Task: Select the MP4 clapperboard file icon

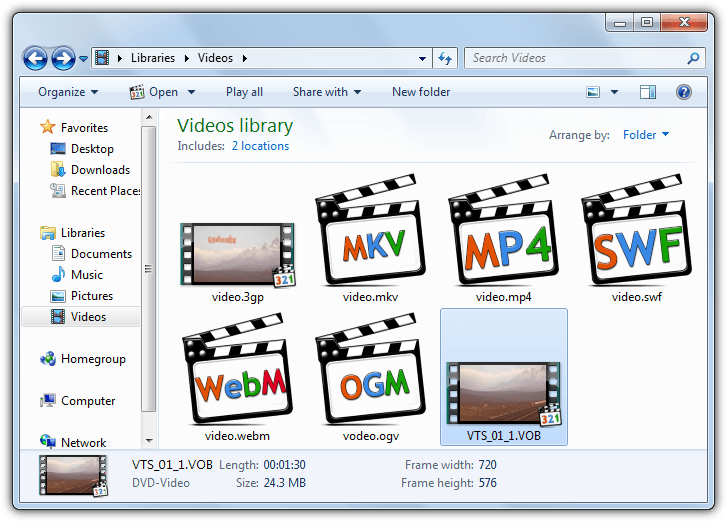Action: (504, 230)
